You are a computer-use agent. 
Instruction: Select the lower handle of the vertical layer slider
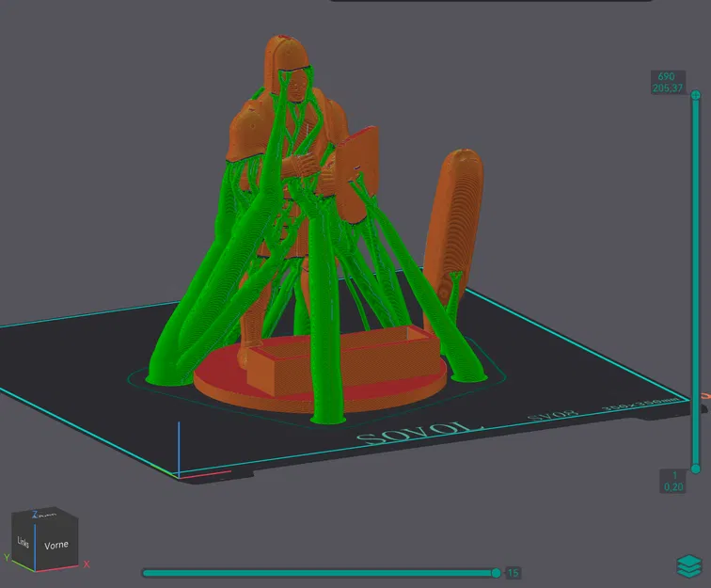[x=696, y=469]
